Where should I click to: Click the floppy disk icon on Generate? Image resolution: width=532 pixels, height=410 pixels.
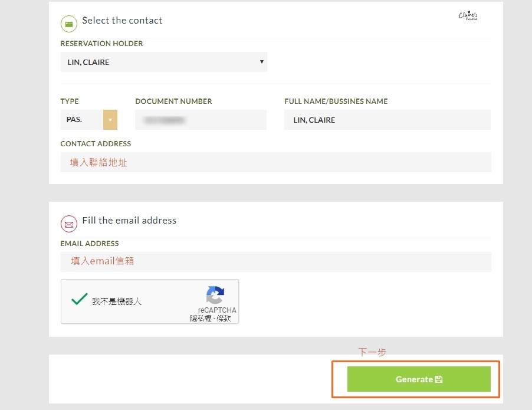click(x=439, y=379)
